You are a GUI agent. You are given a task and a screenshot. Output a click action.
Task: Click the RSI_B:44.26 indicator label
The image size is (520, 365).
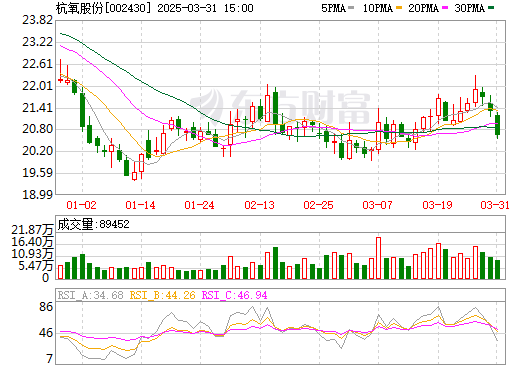click(x=162, y=295)
